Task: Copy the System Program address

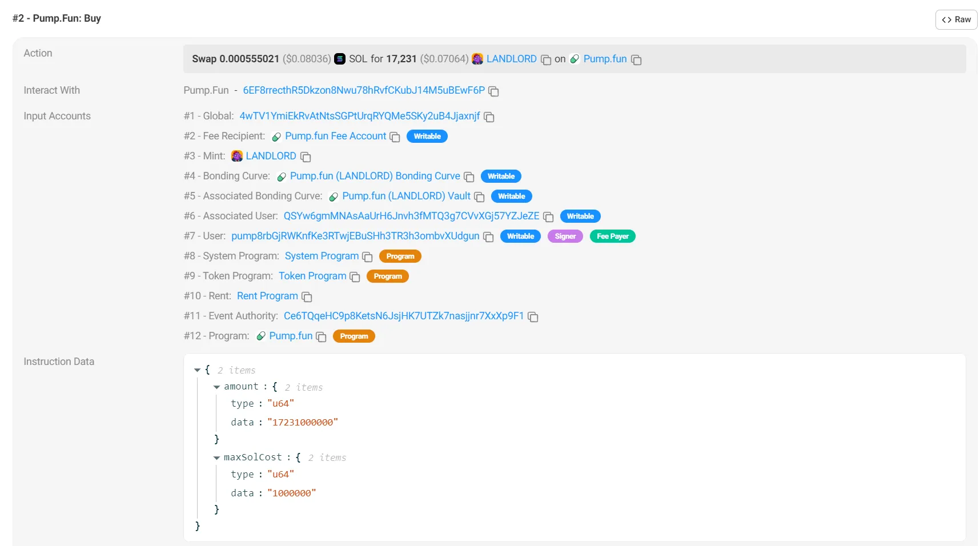Action: tap(368, 257)
